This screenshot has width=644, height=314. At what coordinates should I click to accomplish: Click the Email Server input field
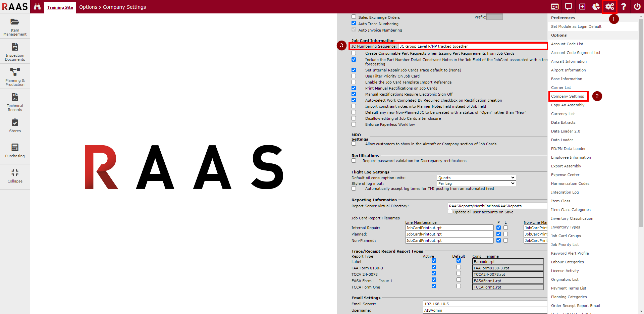click(x=485, y=304)
